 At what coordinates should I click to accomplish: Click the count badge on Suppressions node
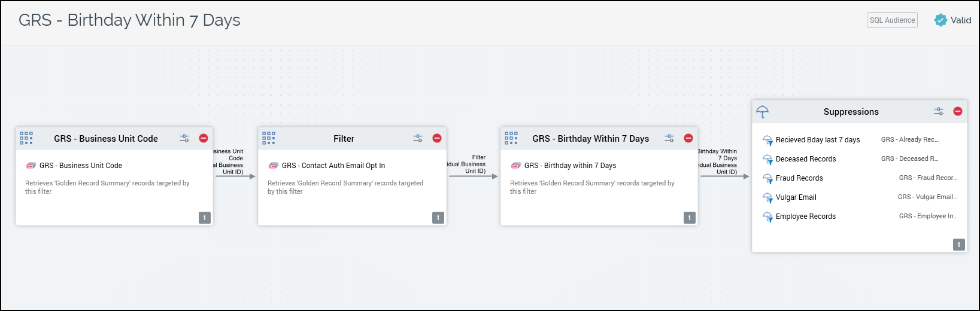[x=958, y=245]
